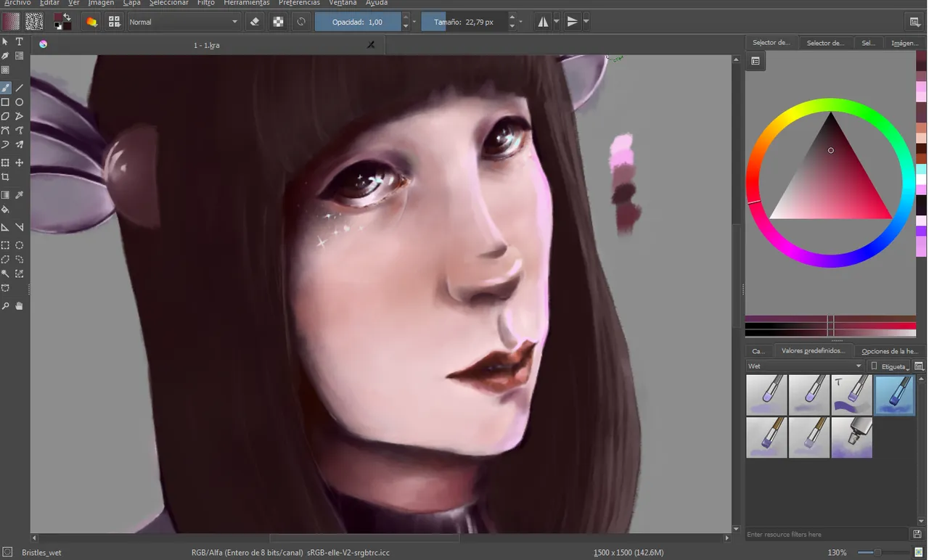Click the resource filters input field

click(x=827, y=535)
